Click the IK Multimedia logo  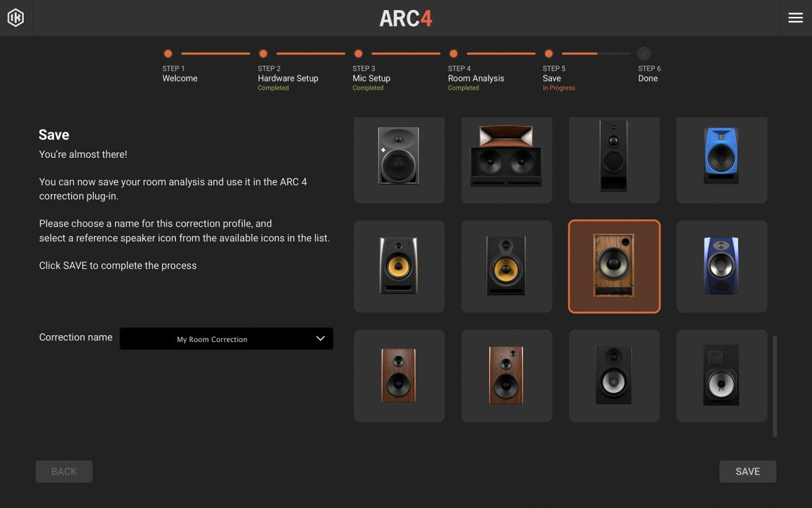(16, 17)
